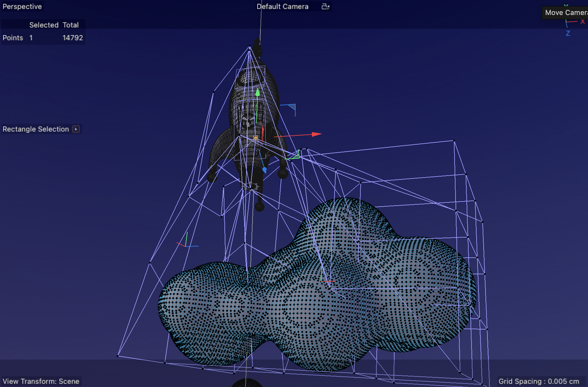This screenshot has height=387, width=588.
Task: Click the orange selected point on the rocket
Action: pos(255,138)
